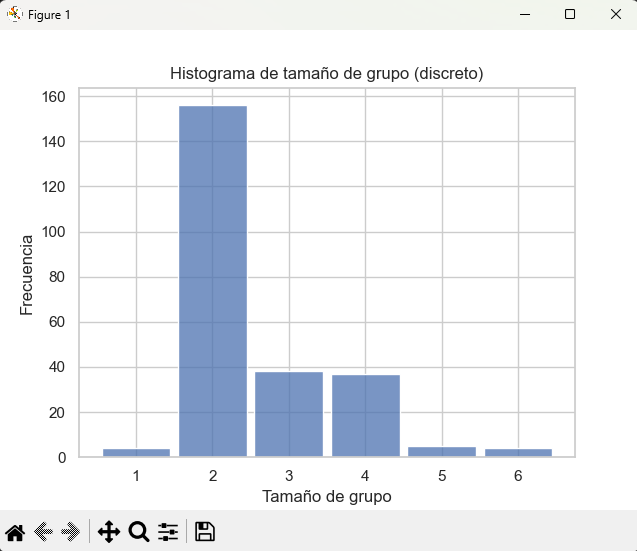This screenshot has height=551, width=637.
Task: Go forward to the next view
Action: coord(71,532)
